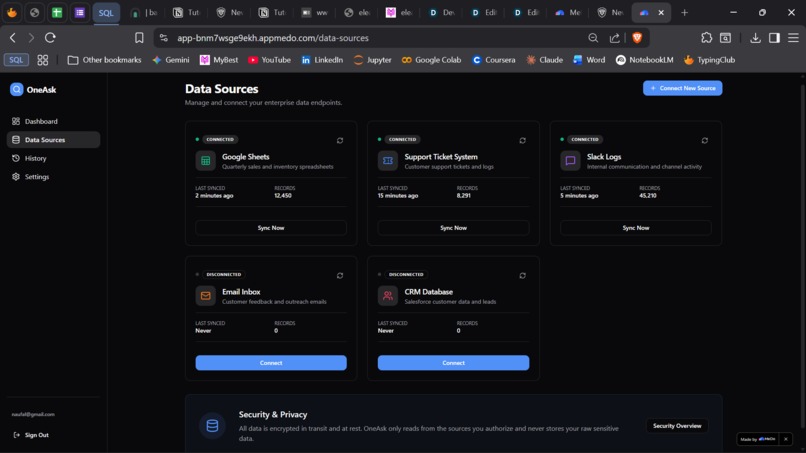This screenshot has height=453, width=806.
Task: Open the Other bookmarks folder
Action: click(104, 60)
